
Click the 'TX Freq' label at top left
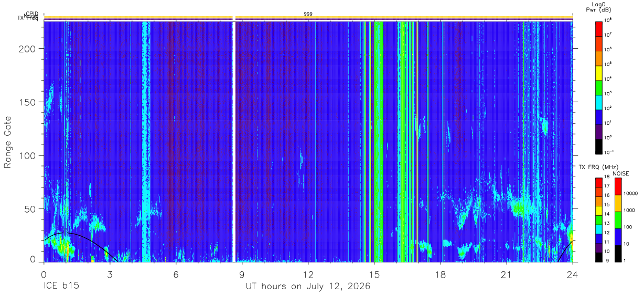tap(29, 19)
